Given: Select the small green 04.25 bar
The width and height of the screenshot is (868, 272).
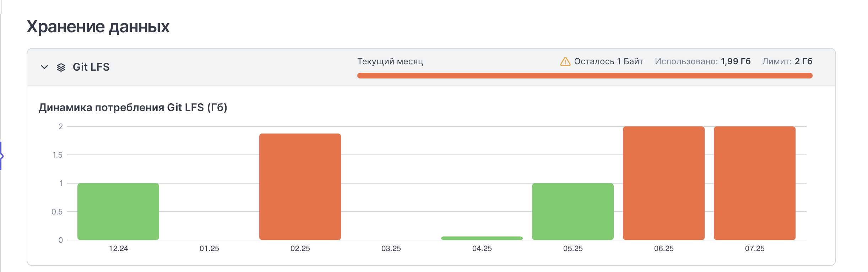Looking at the screenshot, I should pyautogui.click(x=482, y=238).
